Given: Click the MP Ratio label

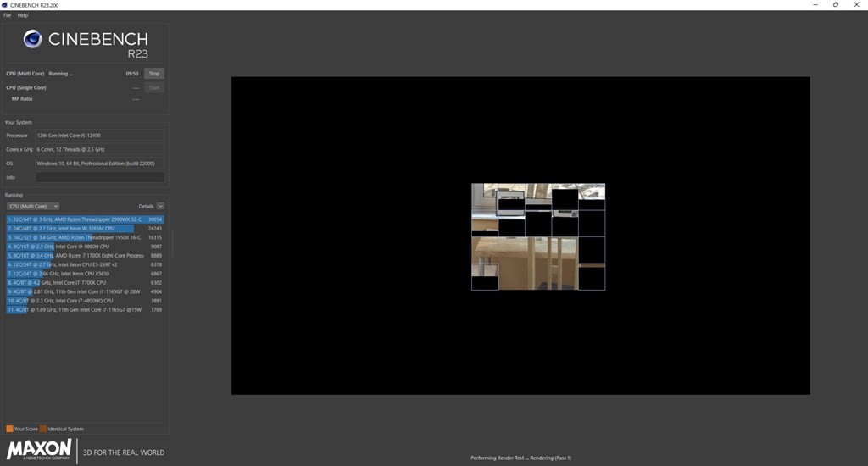Looking at the screenshot, I should coord(22,99).
